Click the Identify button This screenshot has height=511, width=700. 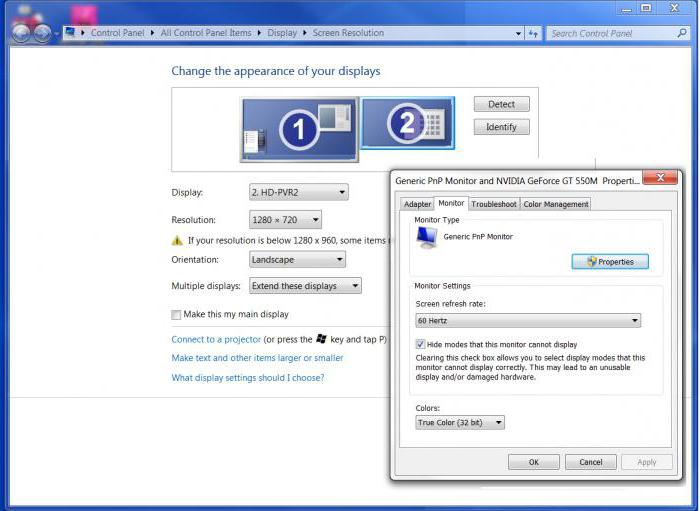(502, 127)
